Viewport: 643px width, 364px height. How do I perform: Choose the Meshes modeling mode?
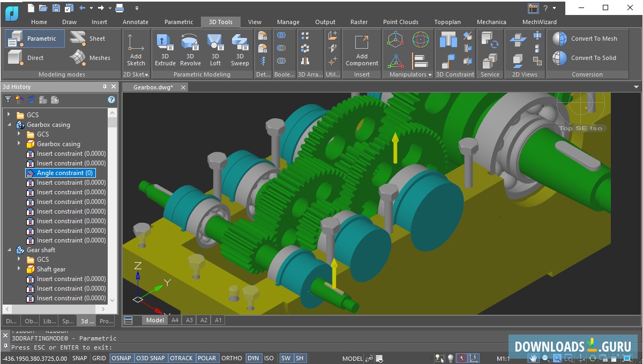(x=89, y=57)
